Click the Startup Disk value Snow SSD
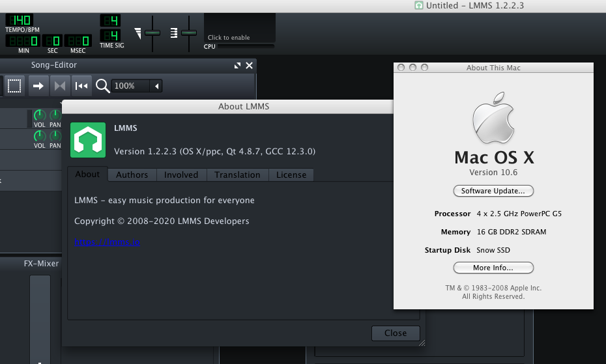This screenshot has height=364, width=606. 493,250
